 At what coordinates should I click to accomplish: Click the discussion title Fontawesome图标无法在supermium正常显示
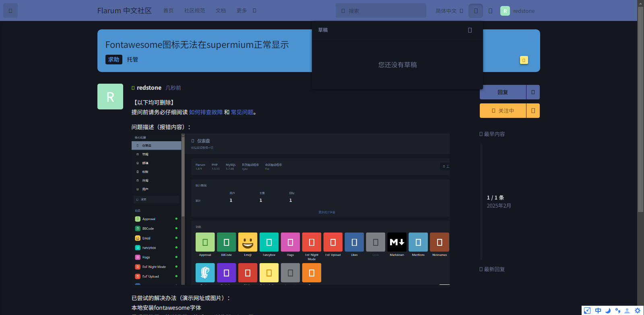click(x=197, y=45)
